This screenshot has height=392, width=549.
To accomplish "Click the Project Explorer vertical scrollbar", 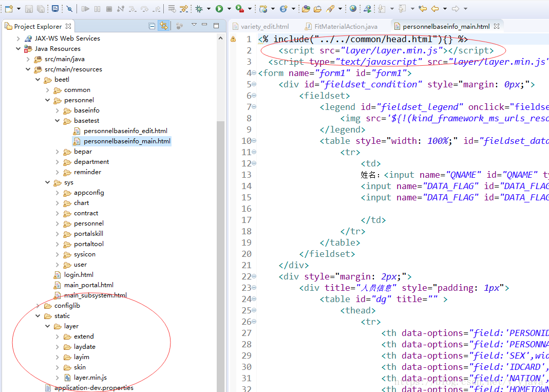I will [x=221, y=256].
